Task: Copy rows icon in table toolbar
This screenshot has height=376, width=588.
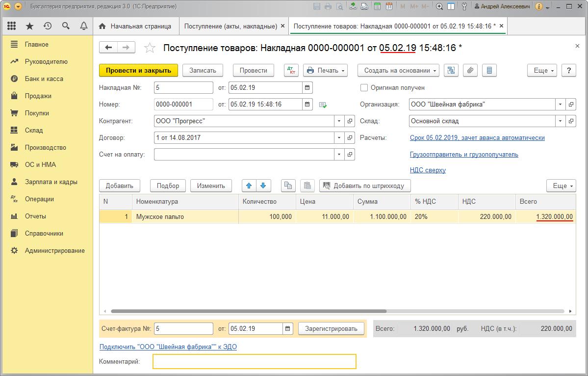Action: pyautogui.click(x=288, y=186)
